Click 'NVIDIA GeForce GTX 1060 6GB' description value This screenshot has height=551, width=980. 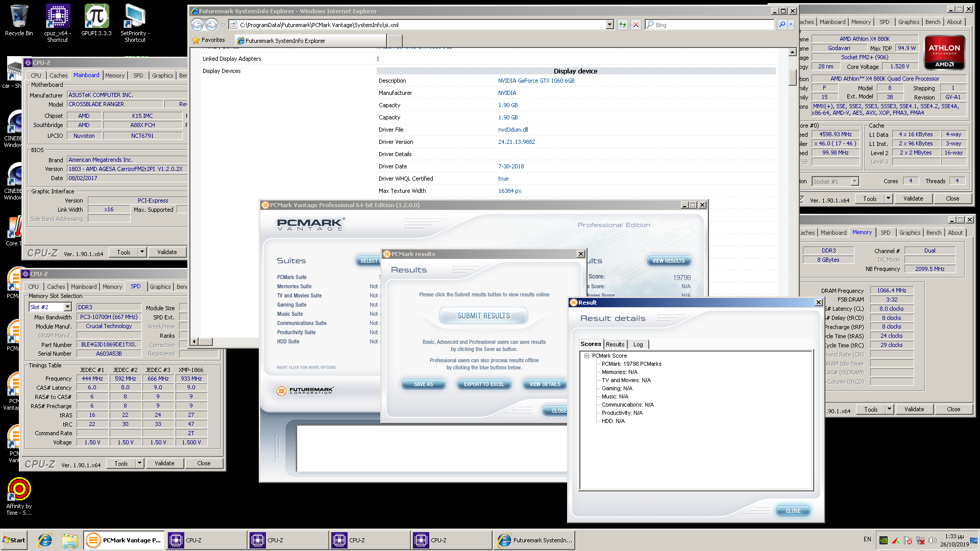536,81
